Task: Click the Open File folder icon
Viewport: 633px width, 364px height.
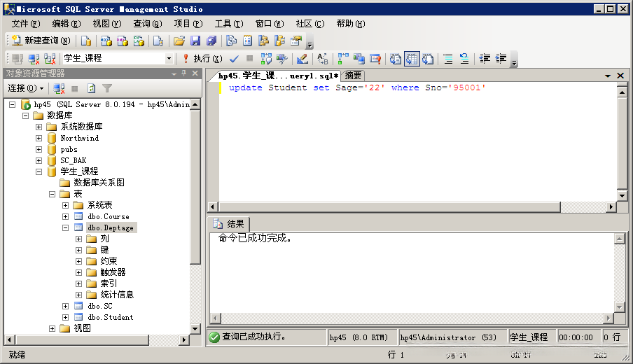Action: [x=179, y=41]
